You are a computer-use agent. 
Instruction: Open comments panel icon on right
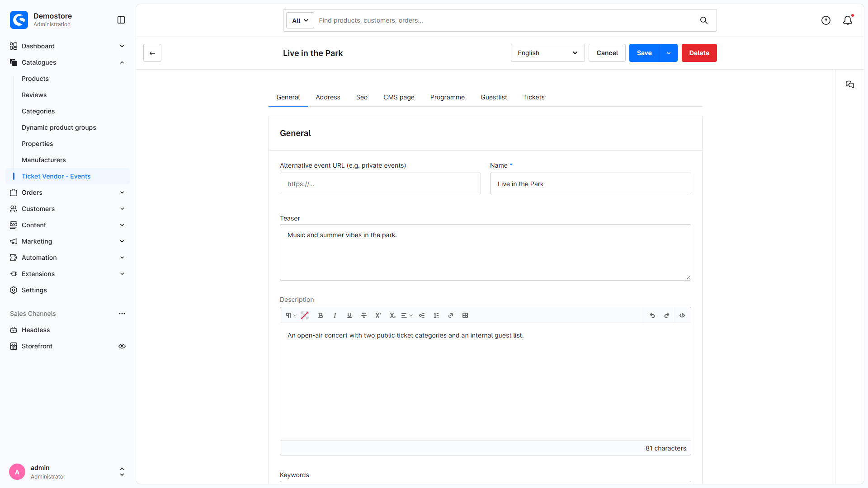point(850,84)
